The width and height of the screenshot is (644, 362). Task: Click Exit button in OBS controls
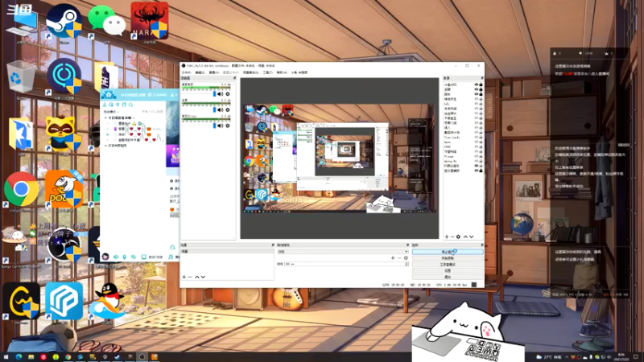pyautogui.click(x=448, y=277)
